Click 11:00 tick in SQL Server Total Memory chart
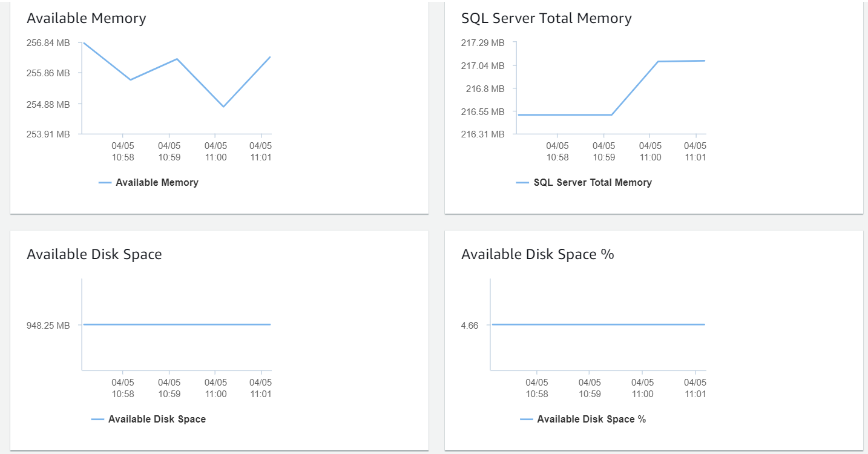The image size is (868, 454). point(650,151)
